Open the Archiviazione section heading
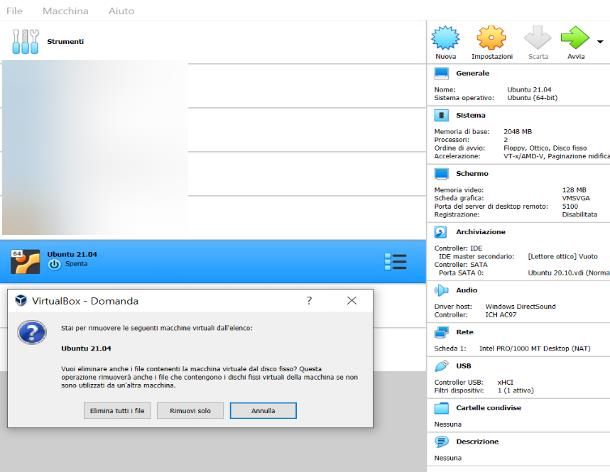This screenshot has width=610, height=472. (x=481, y=232)
